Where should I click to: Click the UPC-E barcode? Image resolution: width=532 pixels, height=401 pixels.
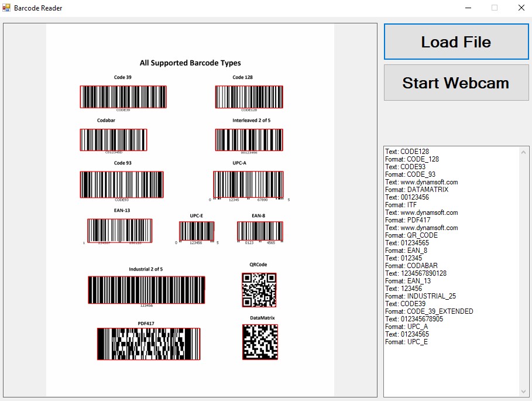197,231
